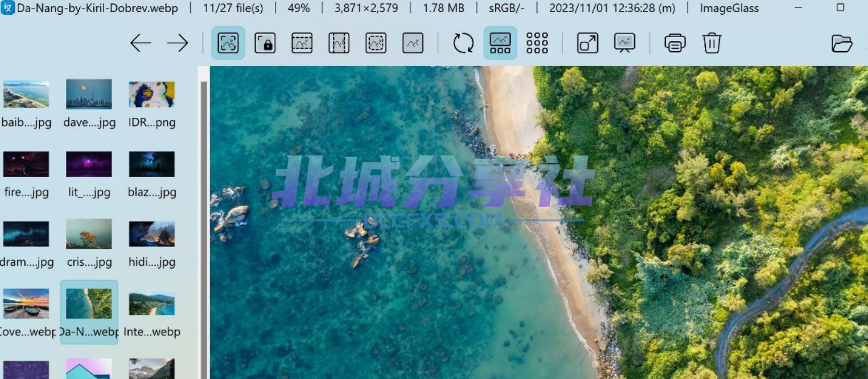Select Scale to height zoom mode
Image resolution: width=868 pixels, height=379 pixels.
339,43
